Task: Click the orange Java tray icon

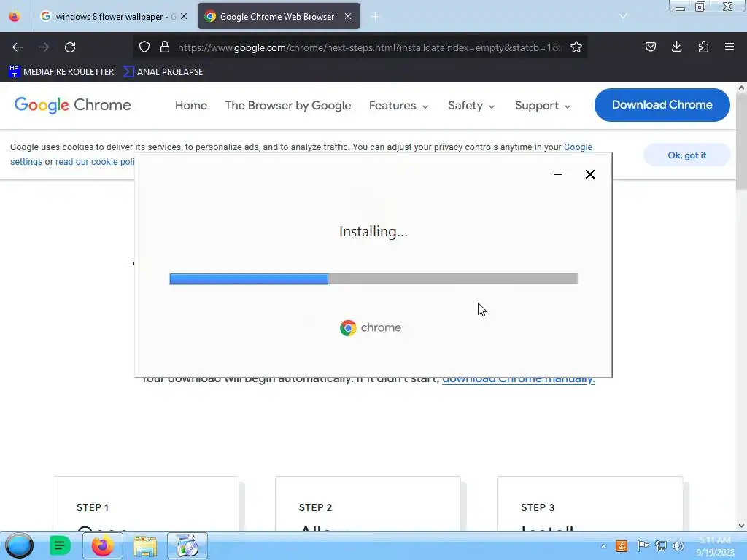Action: [622, 546]
